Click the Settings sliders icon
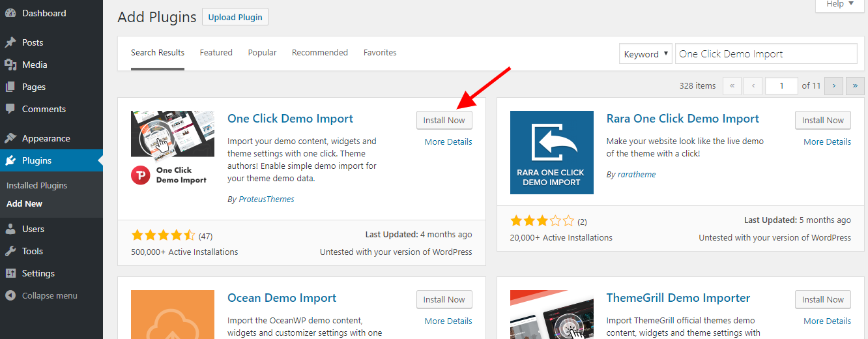Viewport: 868px width, 339px height. pyautogui.click(x=10, y=273)
